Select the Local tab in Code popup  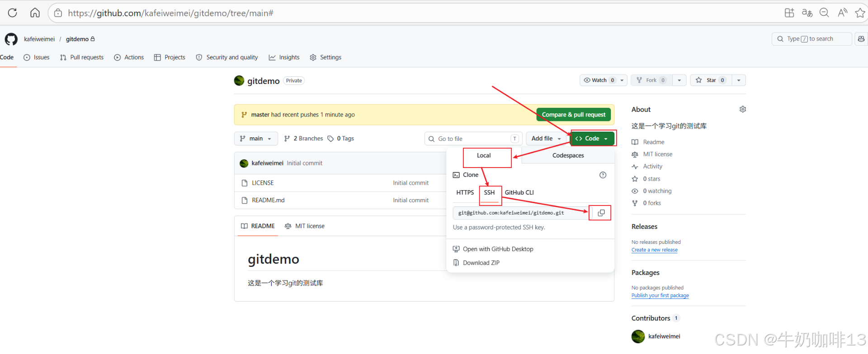484,155
